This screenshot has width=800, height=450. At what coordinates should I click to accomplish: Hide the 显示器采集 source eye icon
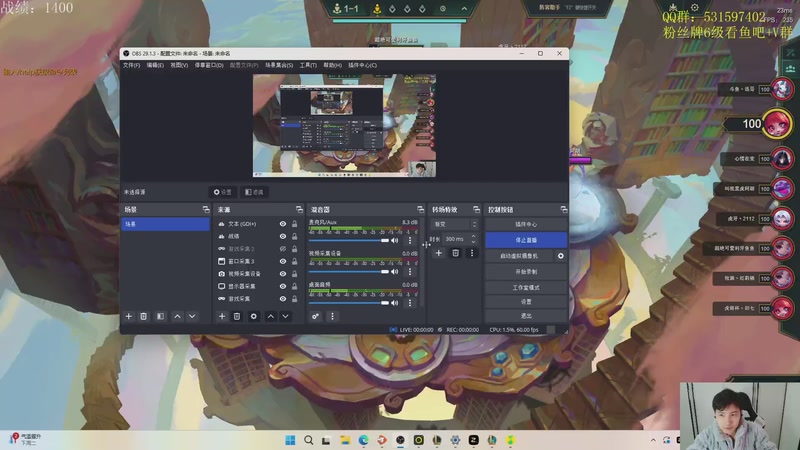[283, 286]
